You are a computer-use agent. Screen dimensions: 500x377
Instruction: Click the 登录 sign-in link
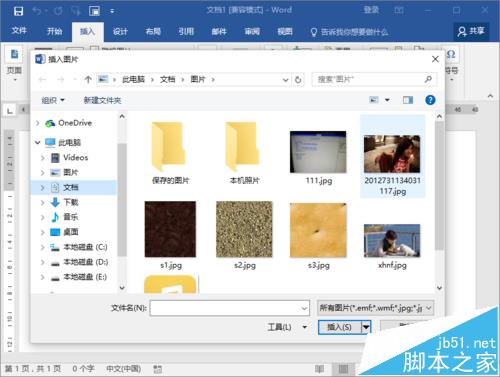click(371, 10)
